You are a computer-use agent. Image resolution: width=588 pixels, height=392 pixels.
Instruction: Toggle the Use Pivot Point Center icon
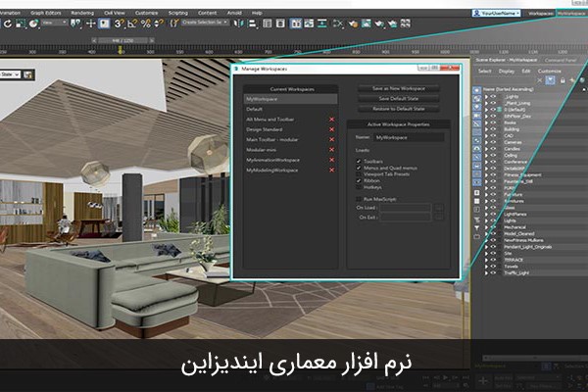point(76,24)
